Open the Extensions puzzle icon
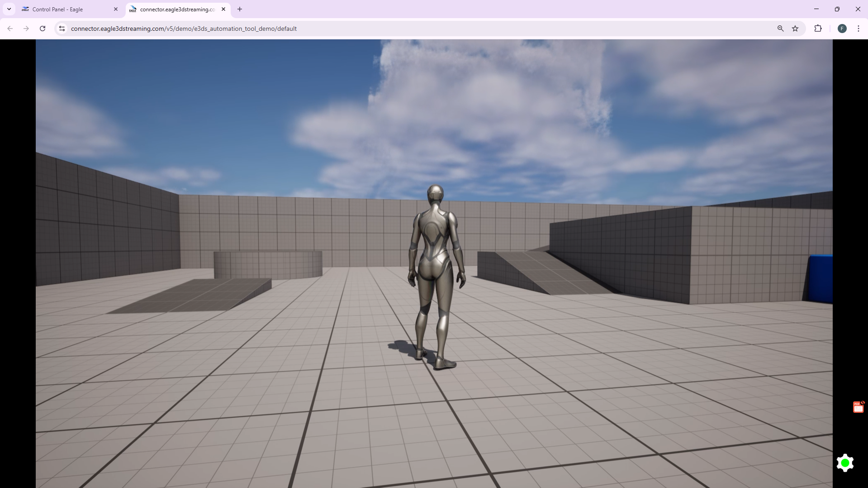 click(818, 29)
